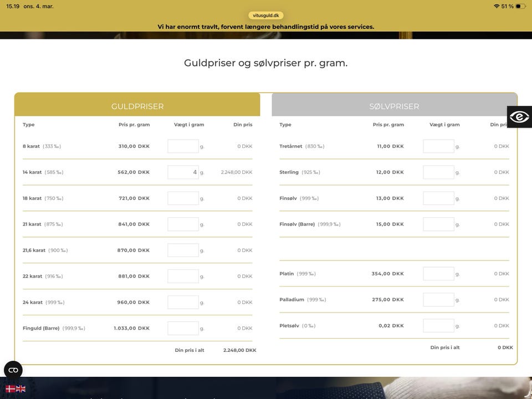The height and width of the screenshot is (399, 532).
Task: Click the Pletsølv price 0,02 DKK
Action: click(391, 326)
